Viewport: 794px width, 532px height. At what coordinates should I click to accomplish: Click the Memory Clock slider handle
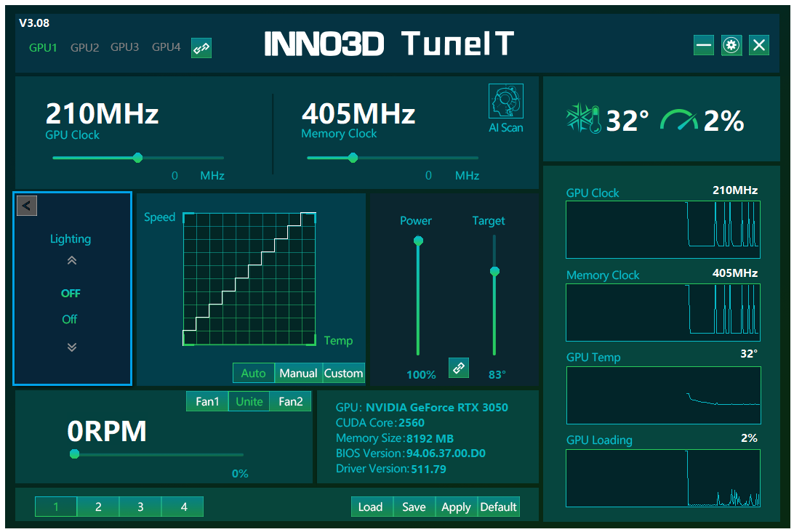[353, 158]
